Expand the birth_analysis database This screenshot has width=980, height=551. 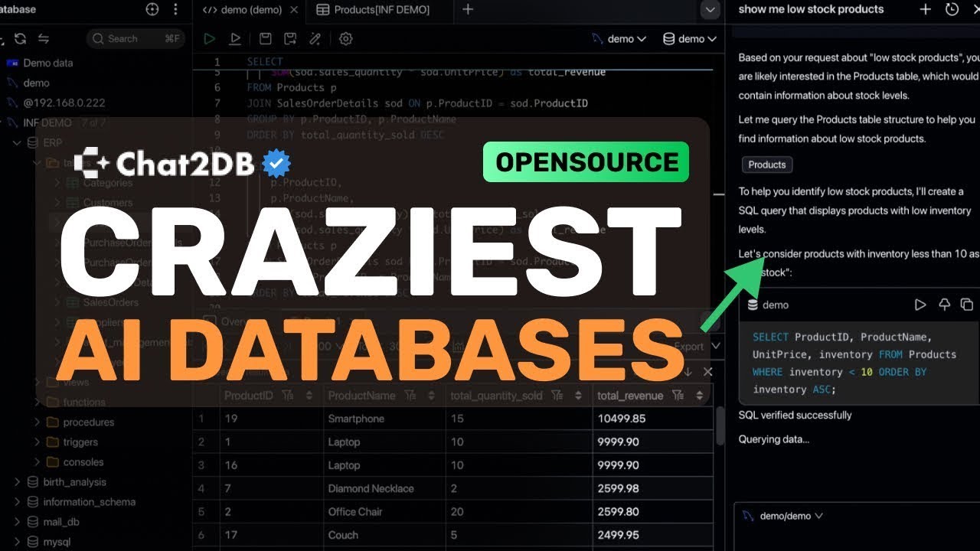tap(17, 481)
